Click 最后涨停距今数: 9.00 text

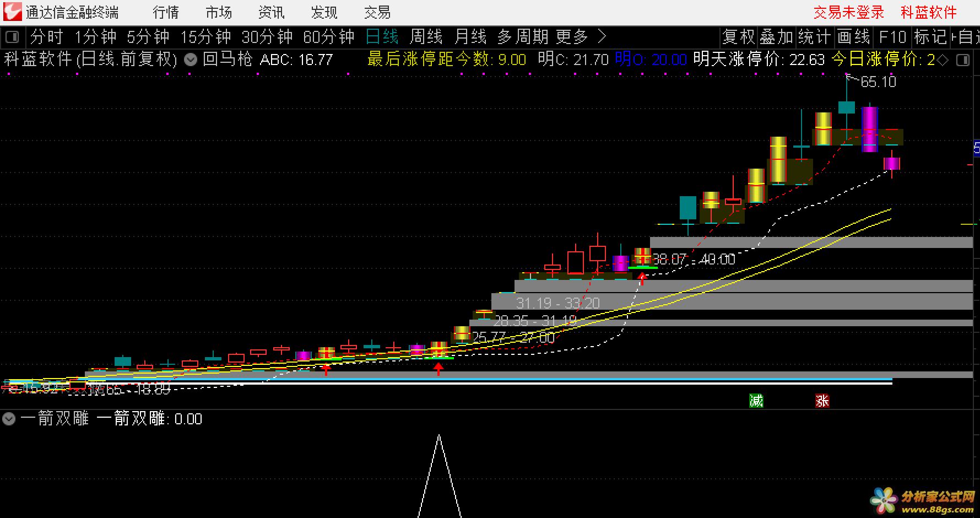447,59
